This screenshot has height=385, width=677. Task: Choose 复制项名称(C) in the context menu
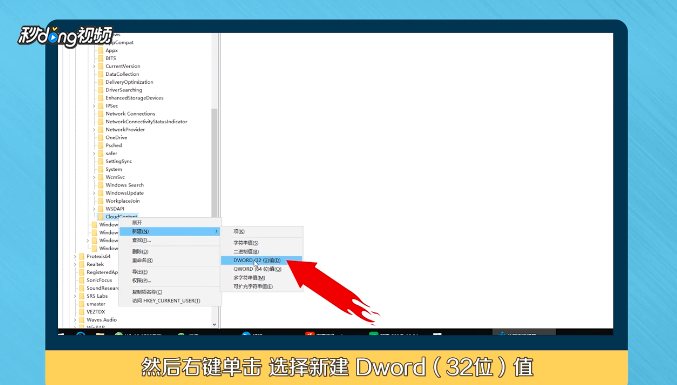(x=170, y=292)
